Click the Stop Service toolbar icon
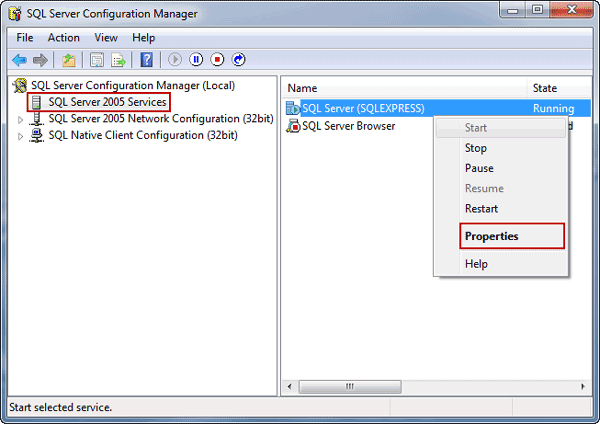The width and height of the screenshot is (600, 424). (217, 59)
